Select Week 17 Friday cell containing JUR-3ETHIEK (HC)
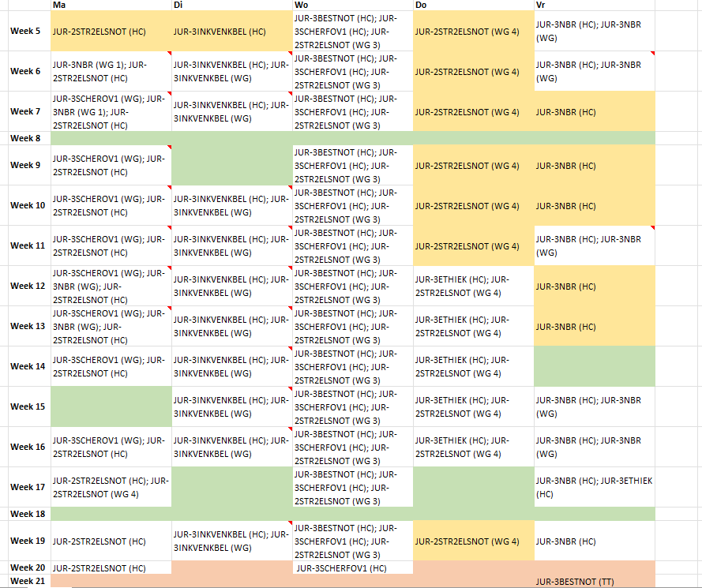Viewport: 702px width, 588px height. 594,487
